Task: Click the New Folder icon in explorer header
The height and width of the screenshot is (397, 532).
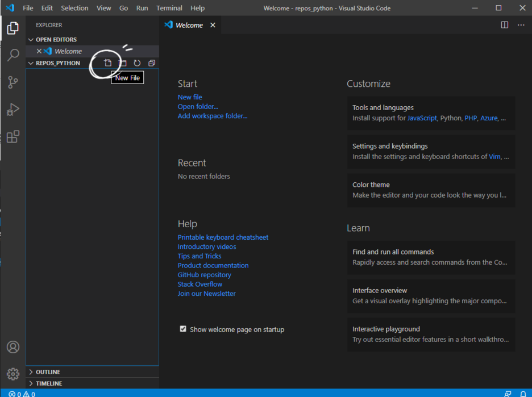Action: tap(122, 62)
